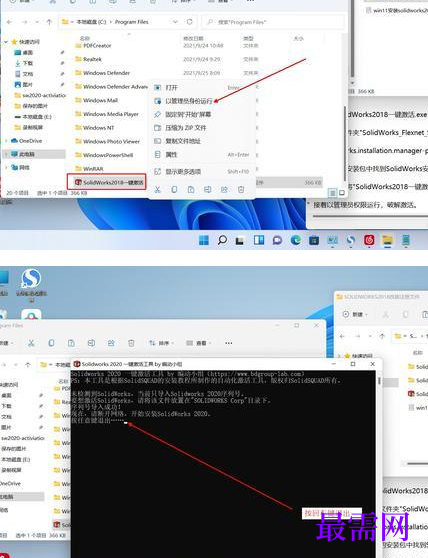Click the Cut scissors icon in the context menu
Screen dimensions: 428x558
tap(157, 189)
